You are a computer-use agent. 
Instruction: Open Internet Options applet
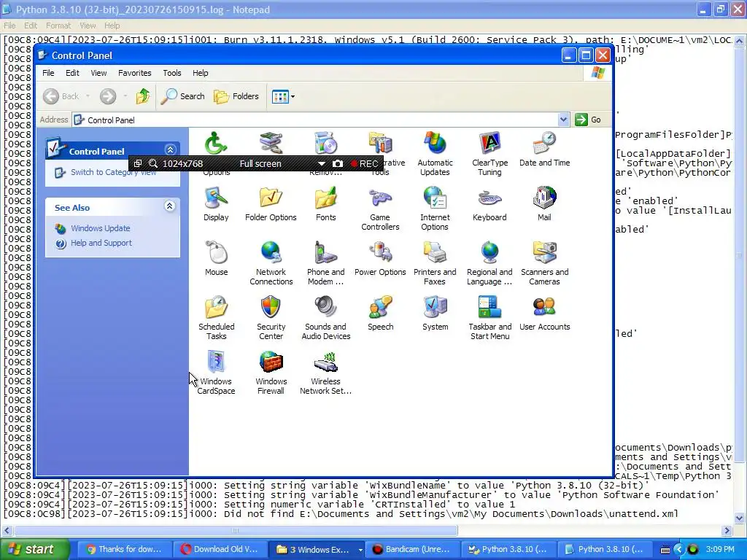click(435, 208)
